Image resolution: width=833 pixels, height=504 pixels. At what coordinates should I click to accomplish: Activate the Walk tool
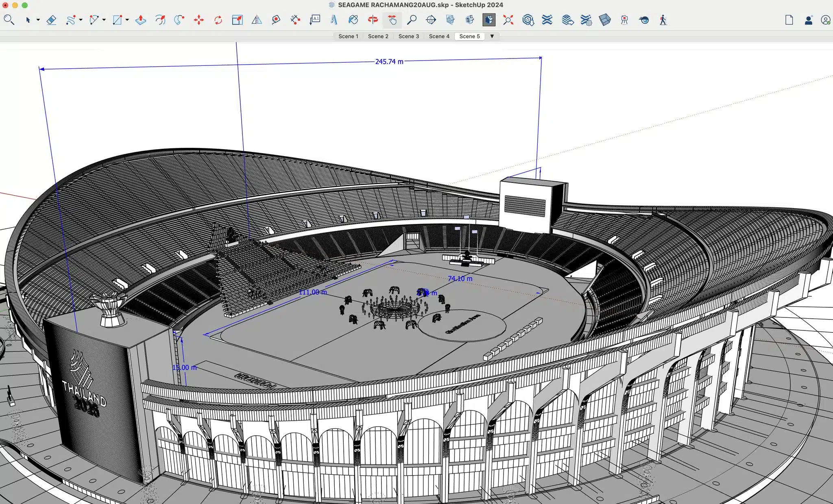click(x=663, y=20)
